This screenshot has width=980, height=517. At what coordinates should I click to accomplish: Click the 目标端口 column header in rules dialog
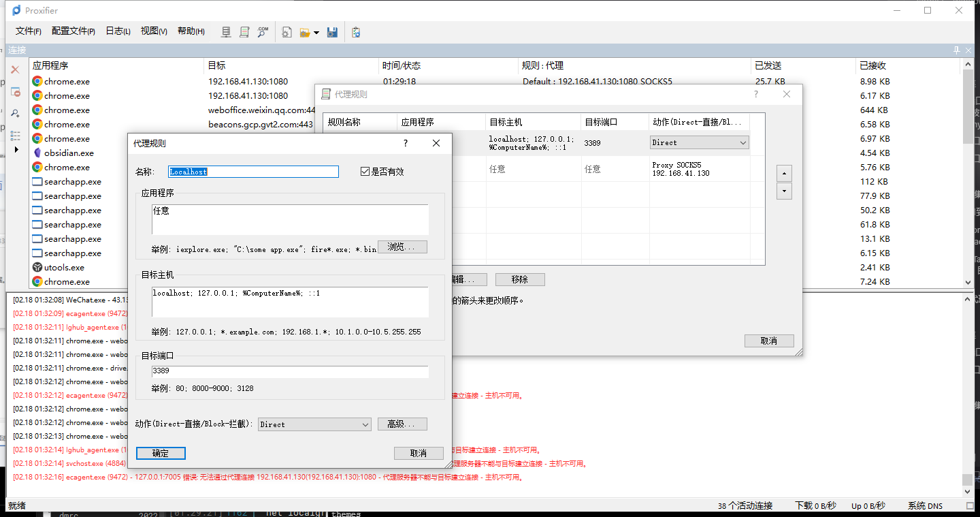(x=615, y=122)
